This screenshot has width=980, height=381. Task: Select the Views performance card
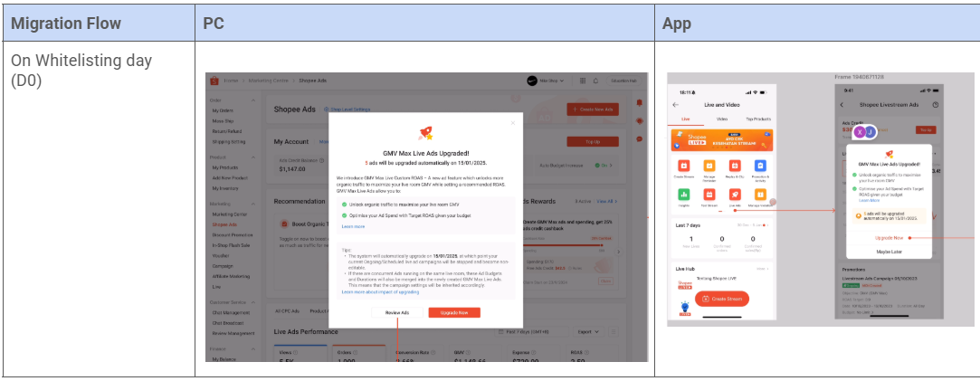click(300, 353)
